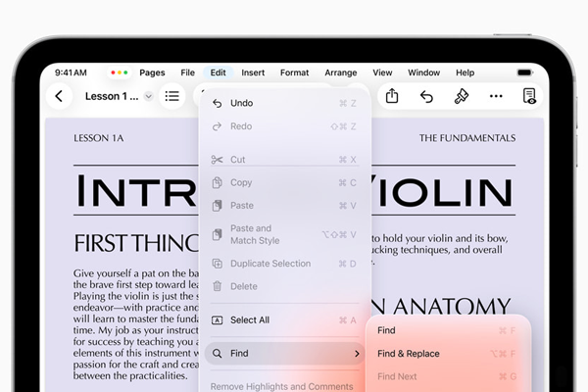Choose Paste from the Edit menu
The image size is (588, 392).
(284, 206)
